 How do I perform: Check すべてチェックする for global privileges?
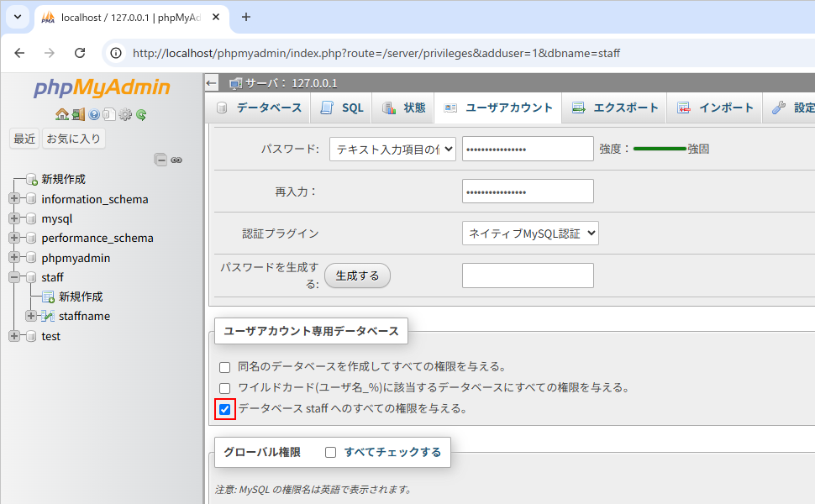[332, 451]
